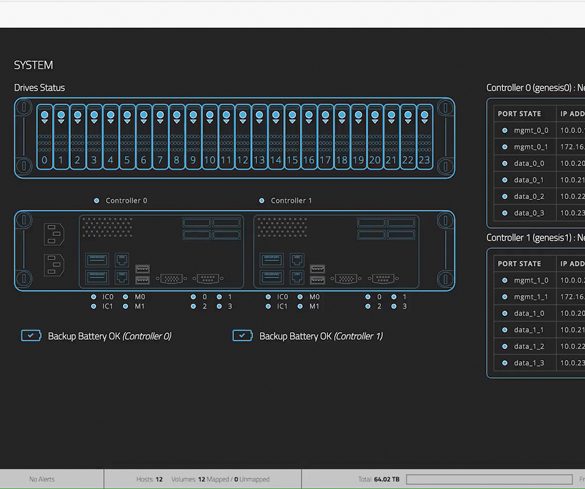Screen dimensions: 585x489
Task: Click Controller 0 backup battery icon
Action: (x=31, y=336)
